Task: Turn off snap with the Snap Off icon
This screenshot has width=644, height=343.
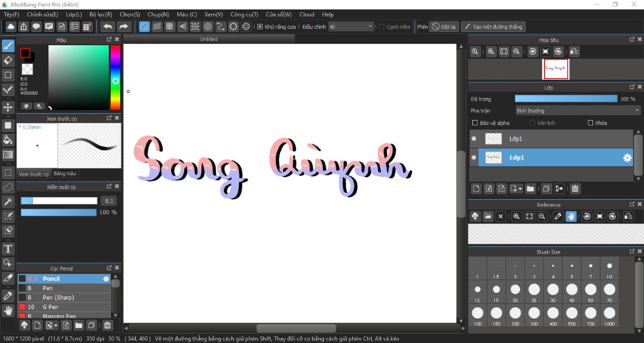Action: [144, 26]
